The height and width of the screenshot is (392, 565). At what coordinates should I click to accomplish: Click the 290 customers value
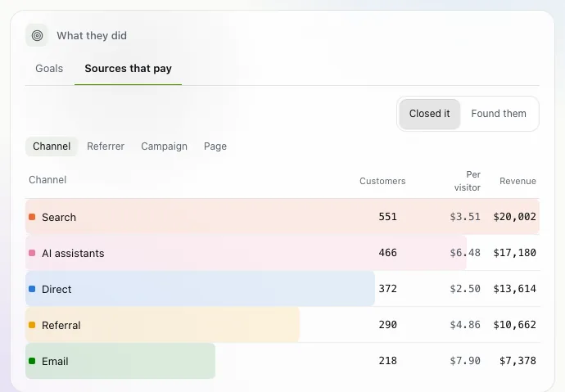[387, 325]
